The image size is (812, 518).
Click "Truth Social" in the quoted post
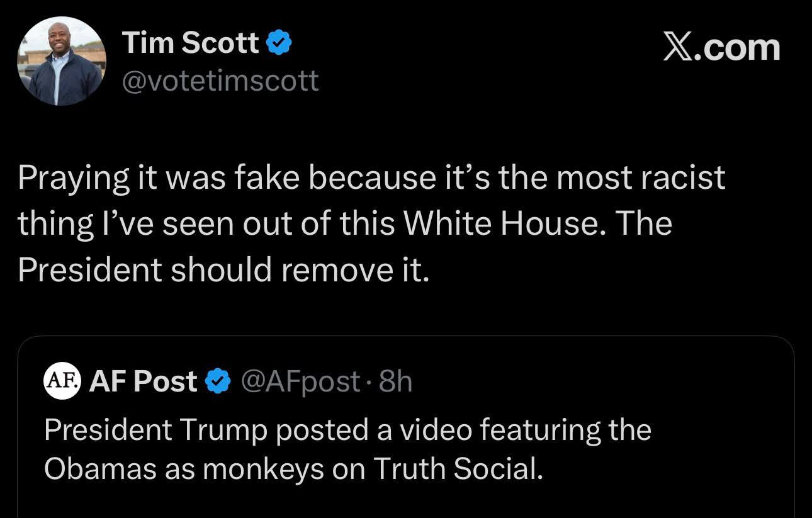(457, 469)
